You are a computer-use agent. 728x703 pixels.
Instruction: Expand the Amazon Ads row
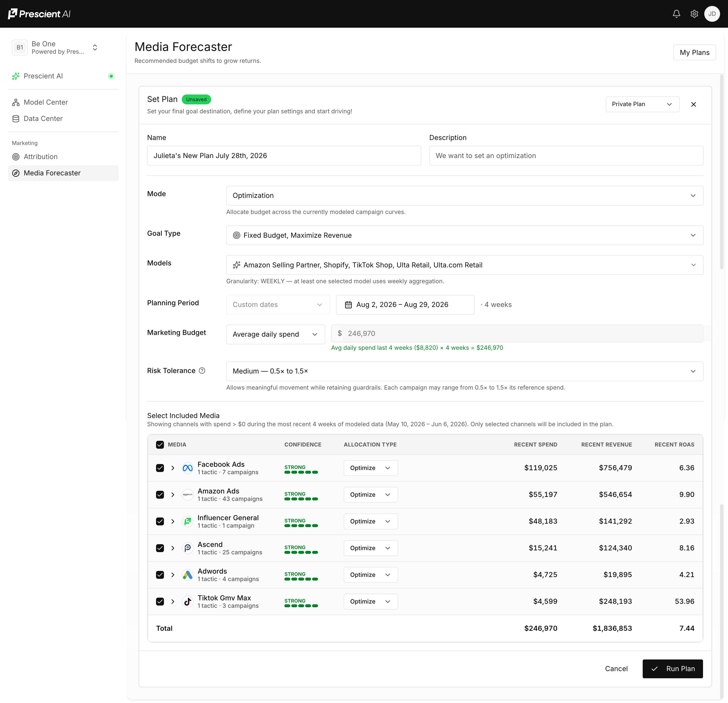pyautogui.click(x=173, y=494)
